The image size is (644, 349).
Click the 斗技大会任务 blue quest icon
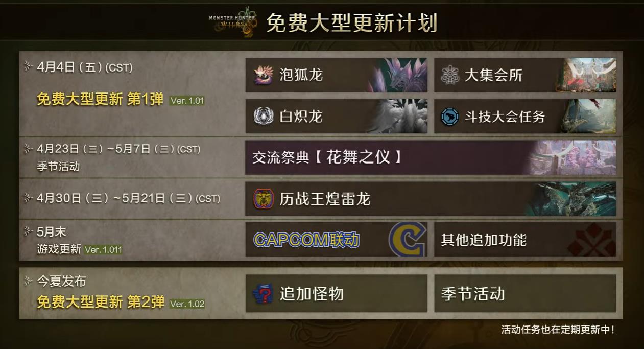tap(450, 117)
